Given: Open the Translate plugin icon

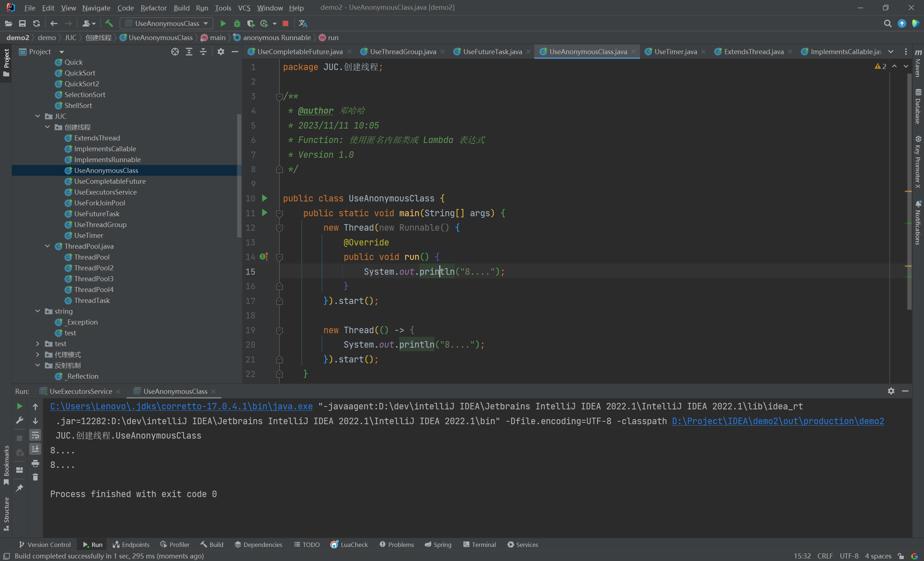Looking at the screenshot, I should 303,23.
